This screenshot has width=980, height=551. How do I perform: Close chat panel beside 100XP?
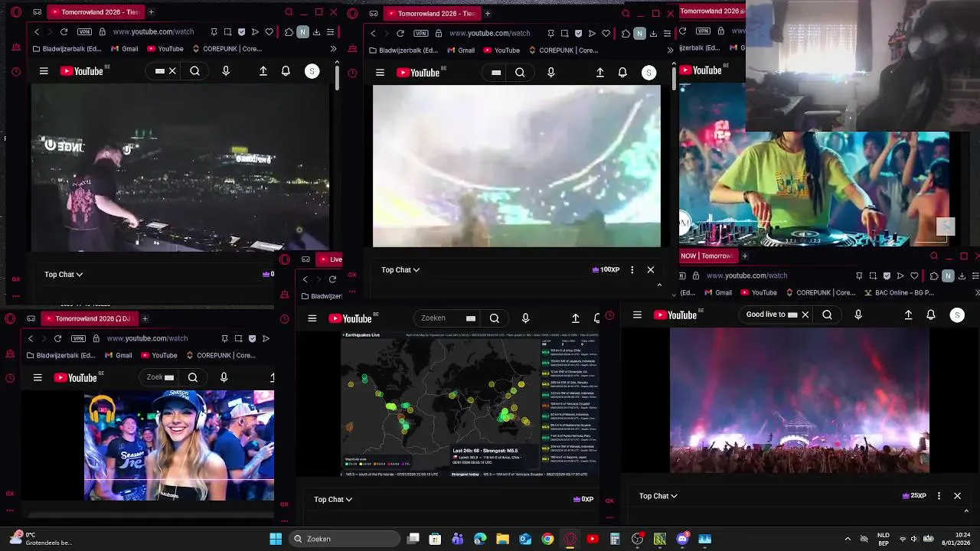point(651,269)
